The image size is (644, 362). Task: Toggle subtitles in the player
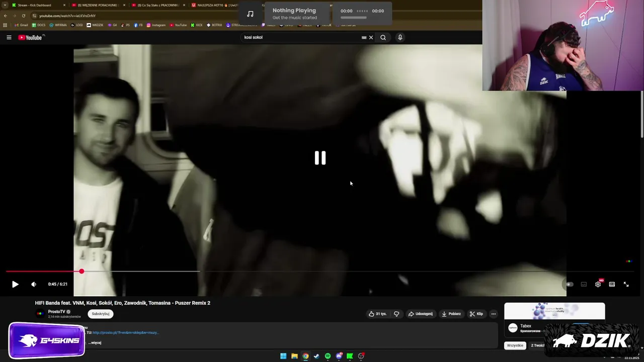click(584, 284)
